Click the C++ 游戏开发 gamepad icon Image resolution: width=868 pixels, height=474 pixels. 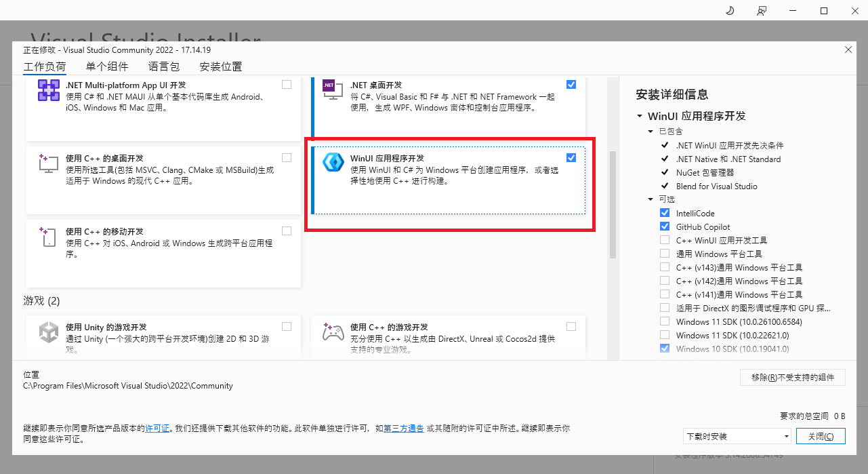[333, 332]
